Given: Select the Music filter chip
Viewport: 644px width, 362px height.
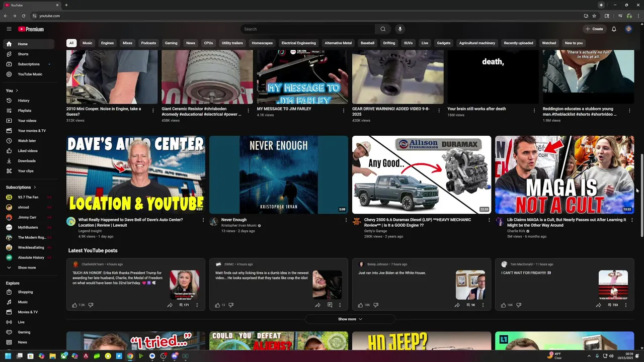Looking at the screenshot, I should pyautogui.click(x=88, y=43).
